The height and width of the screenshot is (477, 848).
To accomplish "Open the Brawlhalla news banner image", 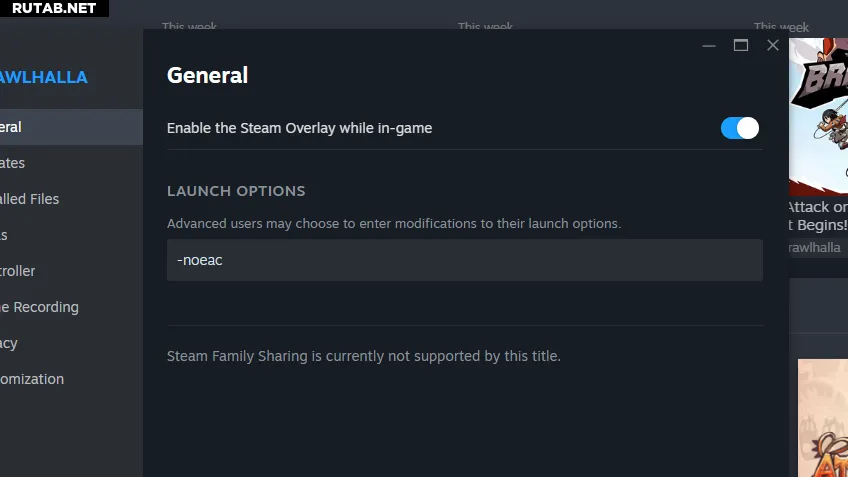I will [x=818, y=115].
